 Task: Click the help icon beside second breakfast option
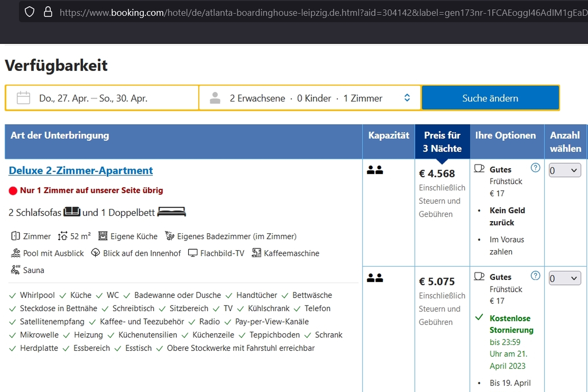coord(535,276)
